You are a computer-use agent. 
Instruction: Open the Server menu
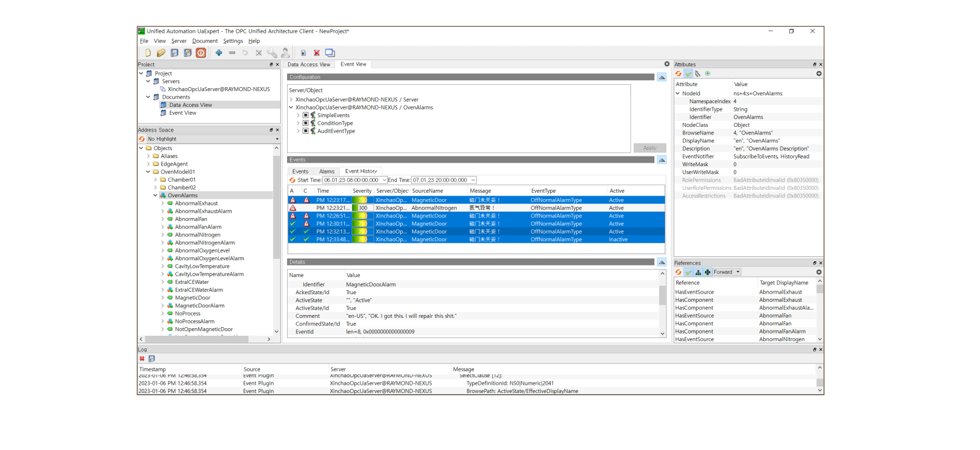[x=179, y=41]
